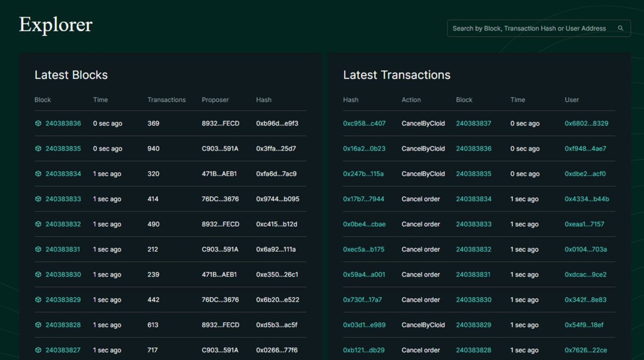Open block 240383836 in Latest Transactions
Viewport: 644px width, 360px height.
(x=473, y=148)
